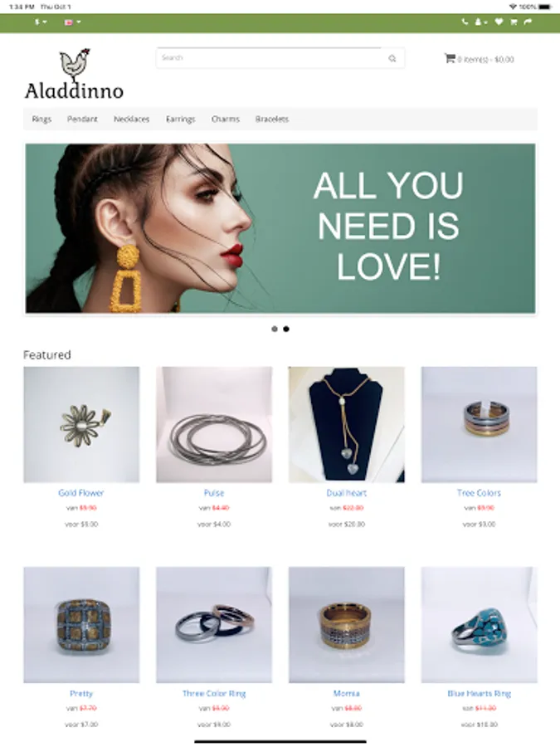
Task: Click the phone contact icon
Action: click(465, 22)
